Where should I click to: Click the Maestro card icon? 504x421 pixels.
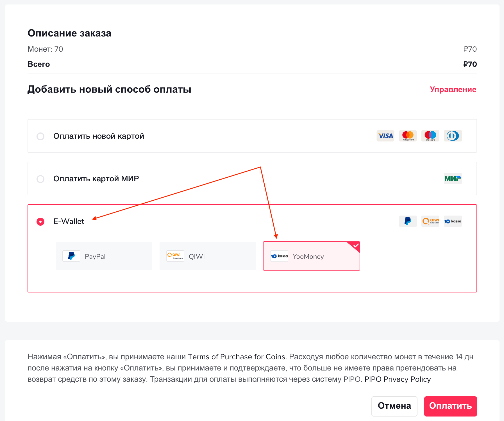point(430,136)
